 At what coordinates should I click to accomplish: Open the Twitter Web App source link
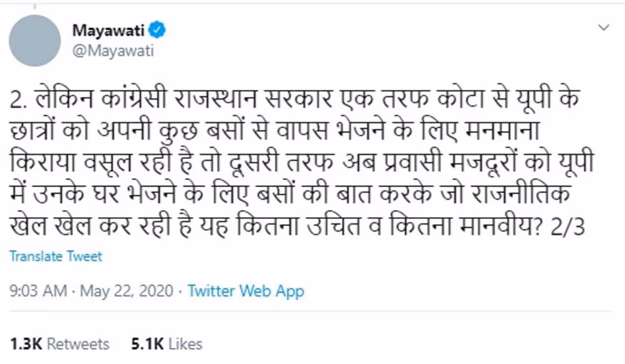[246, 291]
